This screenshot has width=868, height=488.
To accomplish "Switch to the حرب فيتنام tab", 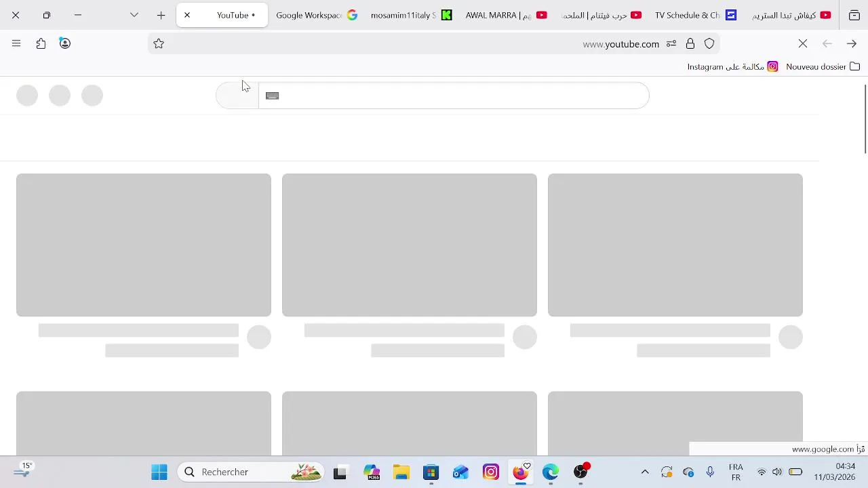I will (x=600, y=15).
